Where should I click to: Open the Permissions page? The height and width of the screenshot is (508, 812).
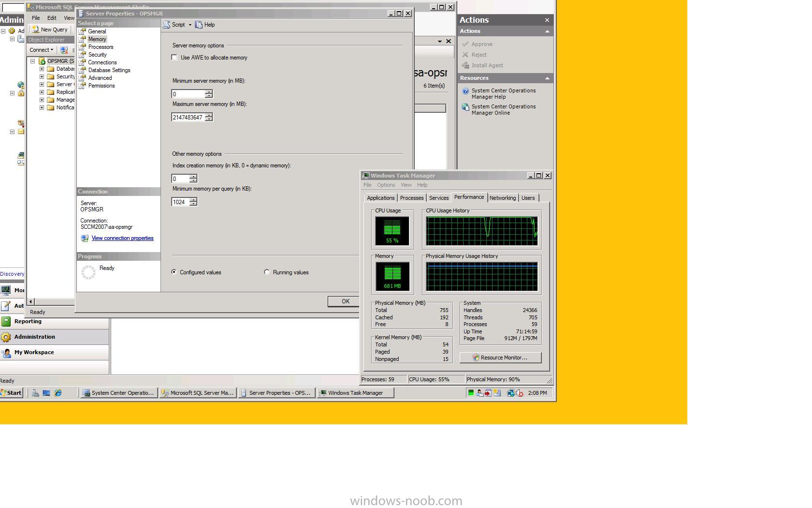pyautogui.click(x=101, y=86)
